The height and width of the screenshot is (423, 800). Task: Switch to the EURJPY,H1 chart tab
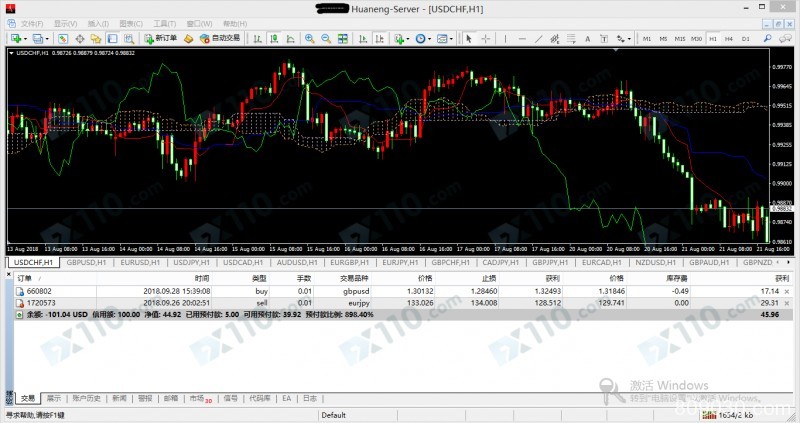click(x=400, y=262)
